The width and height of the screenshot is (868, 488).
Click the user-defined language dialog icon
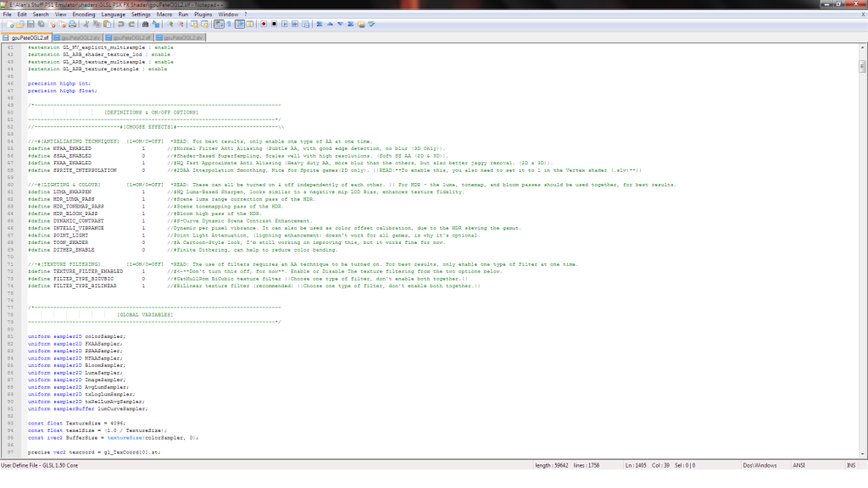coord(250,25)
